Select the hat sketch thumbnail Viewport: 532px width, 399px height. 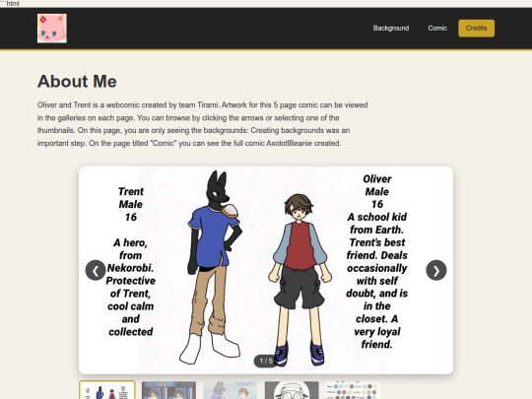[x=292, y=390]
